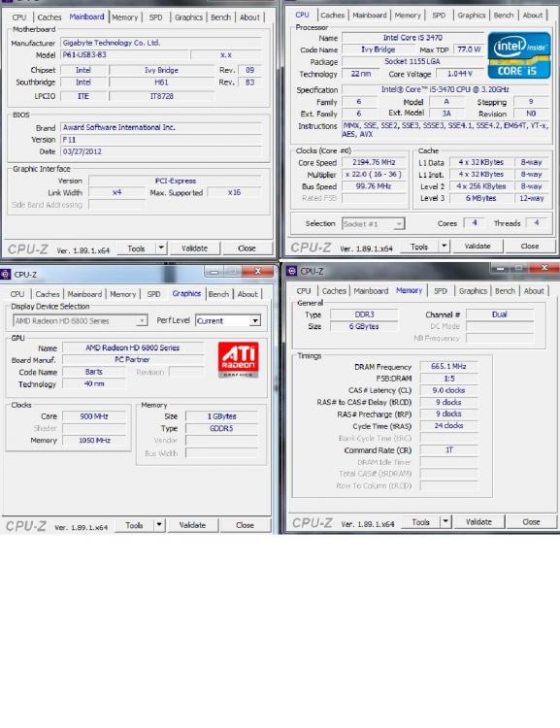Switch to CPU tab in Graphics window

[17, 294]
